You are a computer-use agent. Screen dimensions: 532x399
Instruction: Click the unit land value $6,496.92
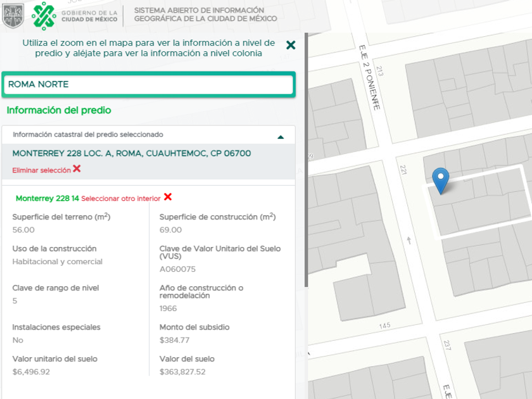coord(31,372)
